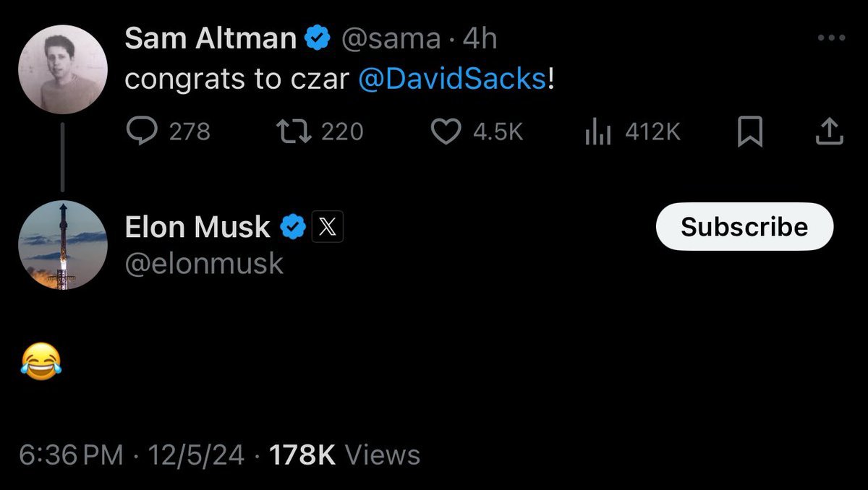Bookmark Sam Altman's tweet
The height and width of the screenshot is (490, 868).
click(750, 132)
